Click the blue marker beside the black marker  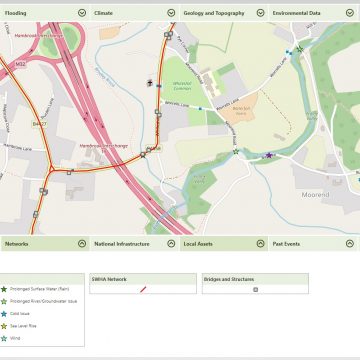[x=159, y=86]
